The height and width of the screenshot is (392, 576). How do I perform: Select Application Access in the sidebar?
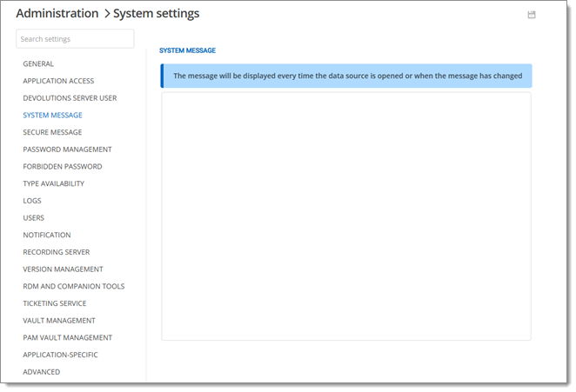pyautogui.click(x=58, y=81)
